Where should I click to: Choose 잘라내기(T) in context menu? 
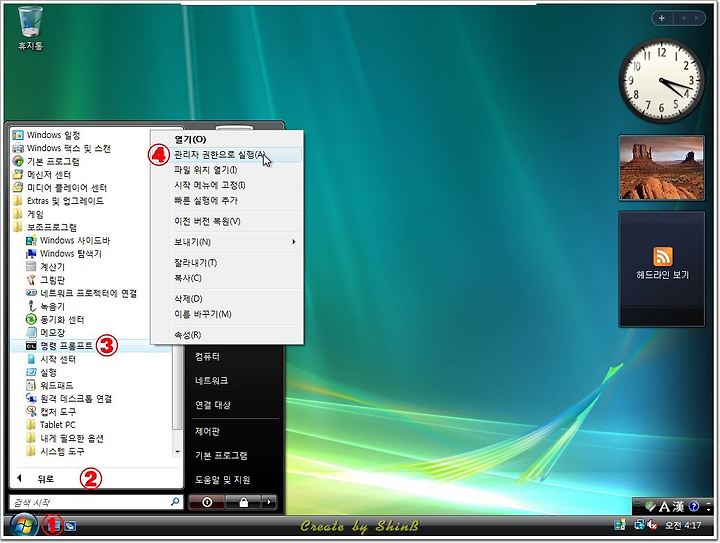tap(227, 263)
